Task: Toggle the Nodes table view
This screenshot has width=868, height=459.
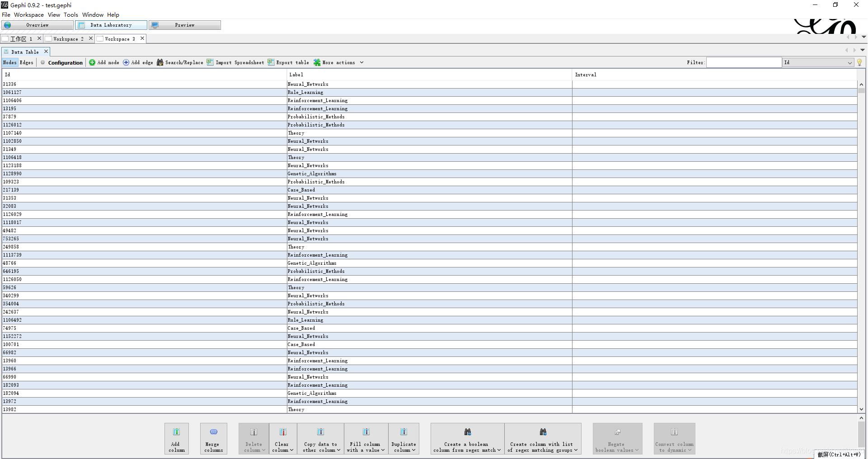Action: [x=9, y=62]
